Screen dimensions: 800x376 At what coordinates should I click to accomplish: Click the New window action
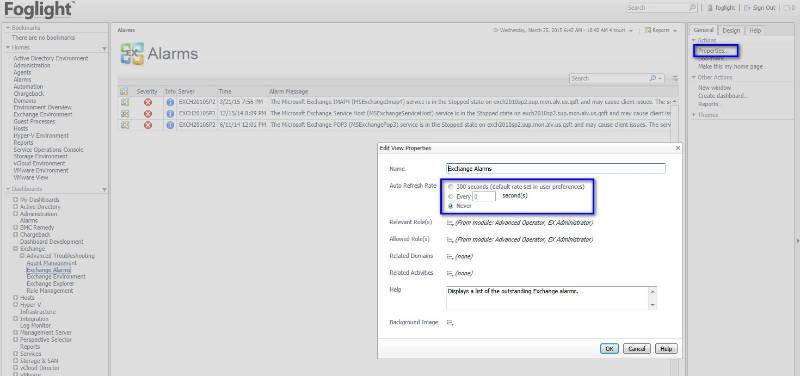714,88
